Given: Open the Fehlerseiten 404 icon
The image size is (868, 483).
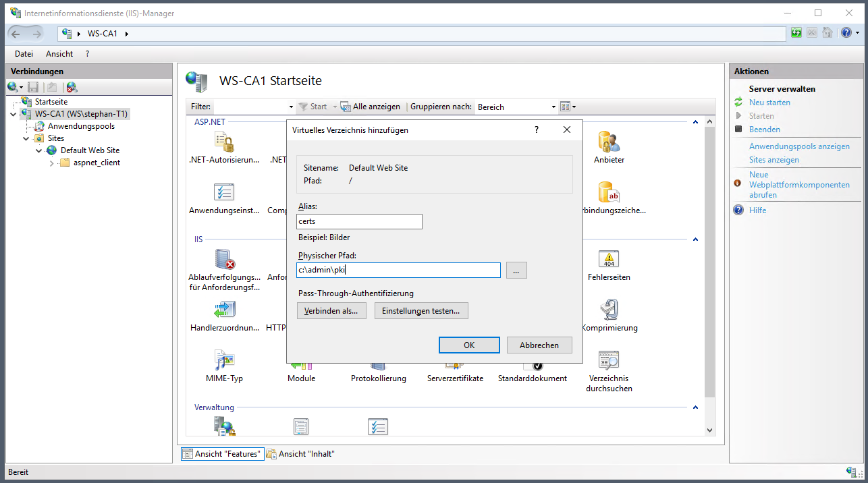Looking at the screenshot, I should [x=609, y=259].
